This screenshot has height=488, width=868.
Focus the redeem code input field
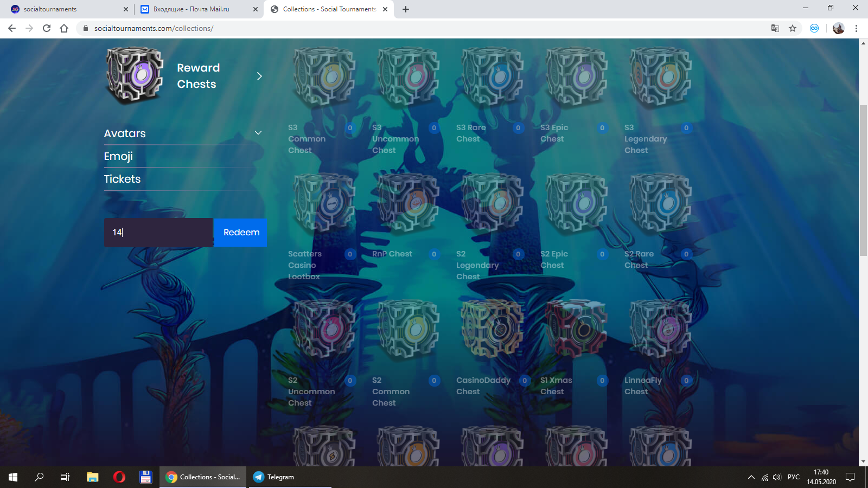158,233
